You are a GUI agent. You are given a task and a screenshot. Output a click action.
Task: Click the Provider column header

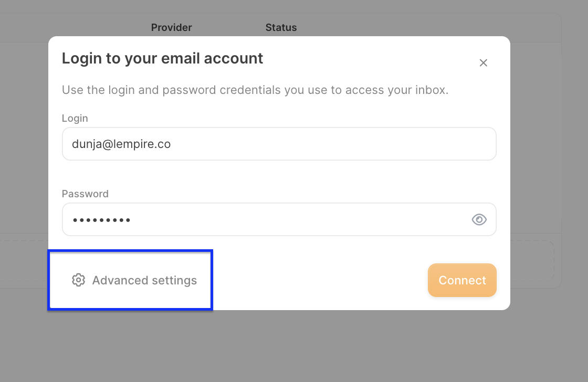(172, 27)
